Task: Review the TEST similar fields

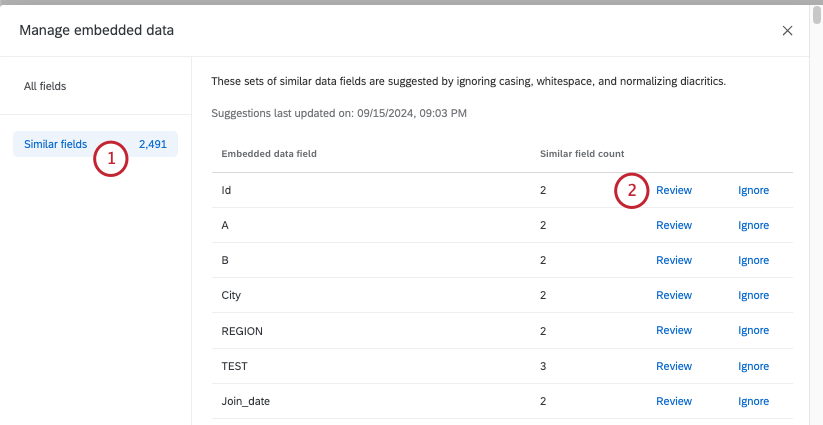Action: click(674, 366)
